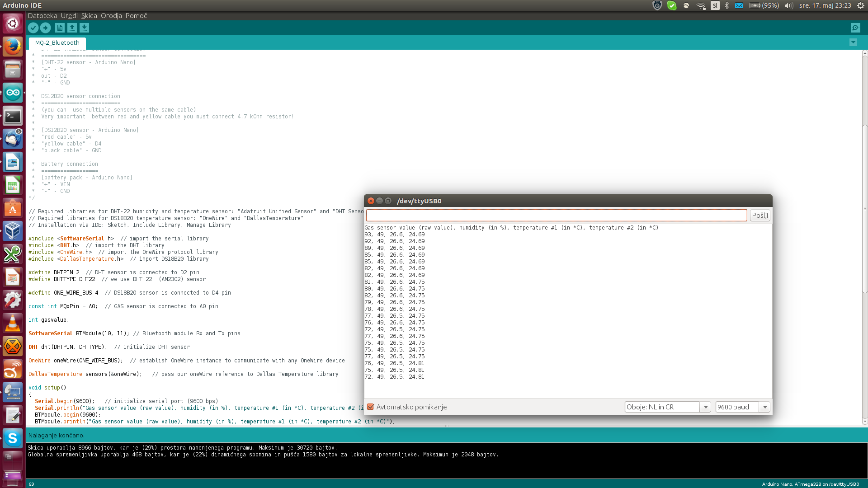
Task: Click serial output row '93, 49, 26.6, 24.69'
Action: 395,235
